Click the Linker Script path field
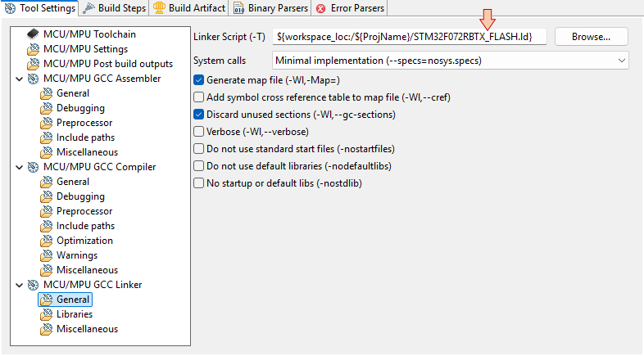644x356 pixels. click(x=410, y=37)
